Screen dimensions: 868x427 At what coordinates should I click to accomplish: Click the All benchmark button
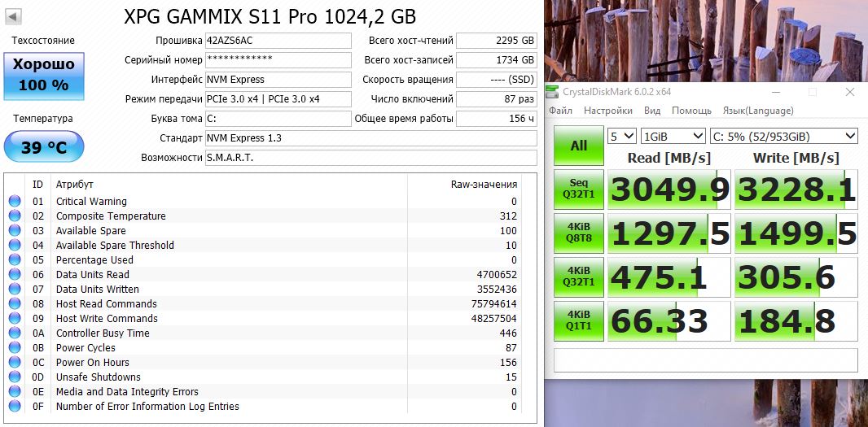tap(579, 146)
